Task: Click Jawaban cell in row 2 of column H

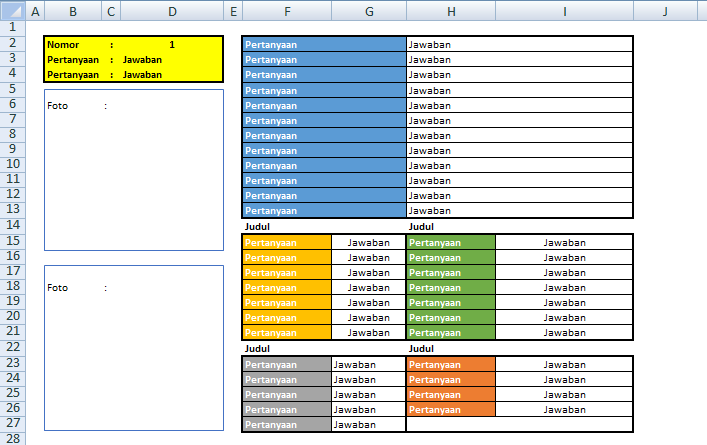Action: [519, 44]
